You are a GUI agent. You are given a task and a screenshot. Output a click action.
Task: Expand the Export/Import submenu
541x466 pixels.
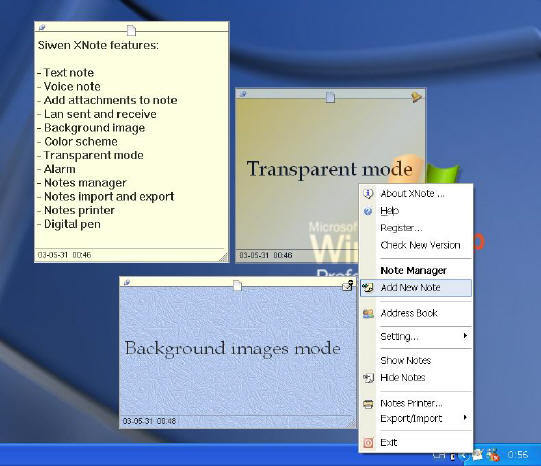[x=416, y=418]
